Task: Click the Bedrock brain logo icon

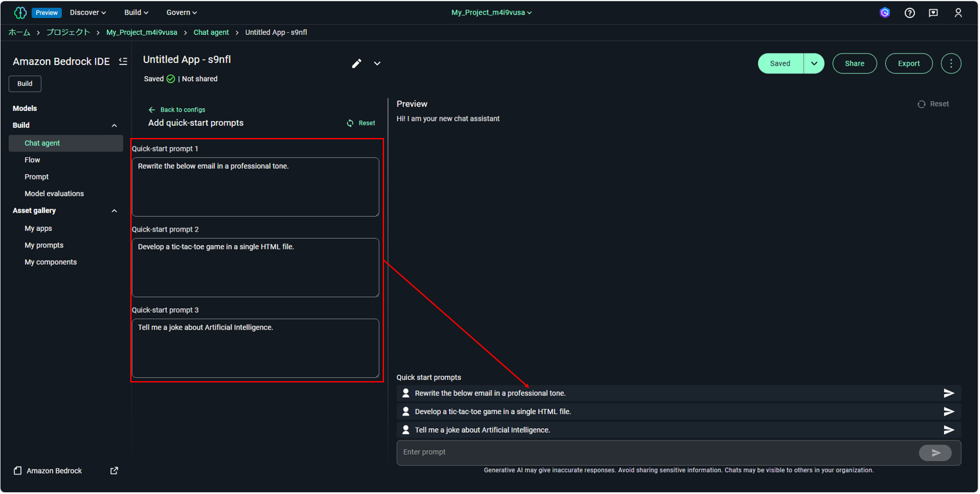Action: tap(20, 12)
